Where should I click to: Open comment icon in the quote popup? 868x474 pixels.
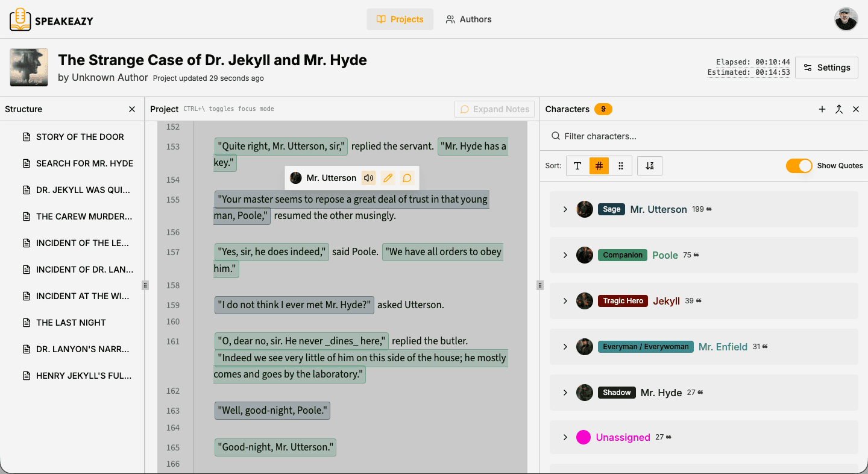(407, 178)
